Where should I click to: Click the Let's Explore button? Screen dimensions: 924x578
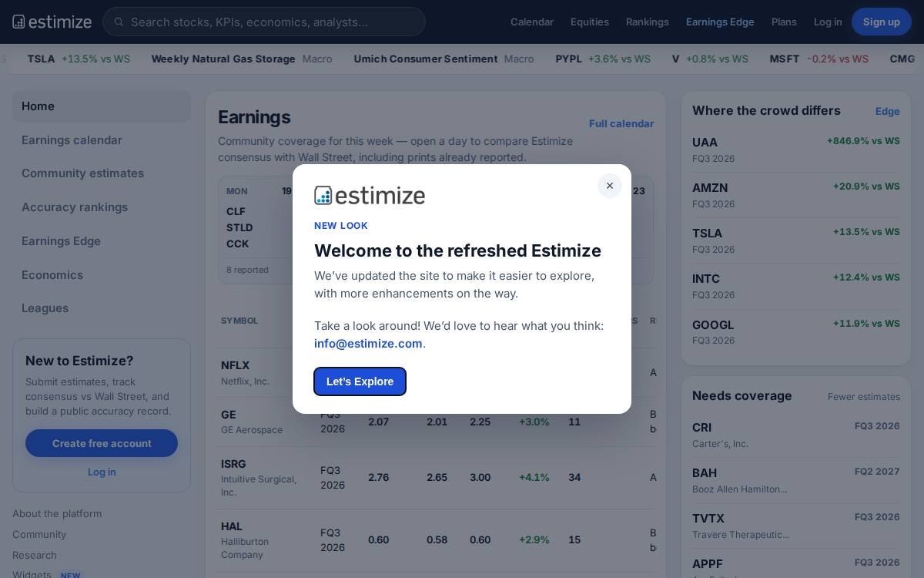[x=360, y=381]
